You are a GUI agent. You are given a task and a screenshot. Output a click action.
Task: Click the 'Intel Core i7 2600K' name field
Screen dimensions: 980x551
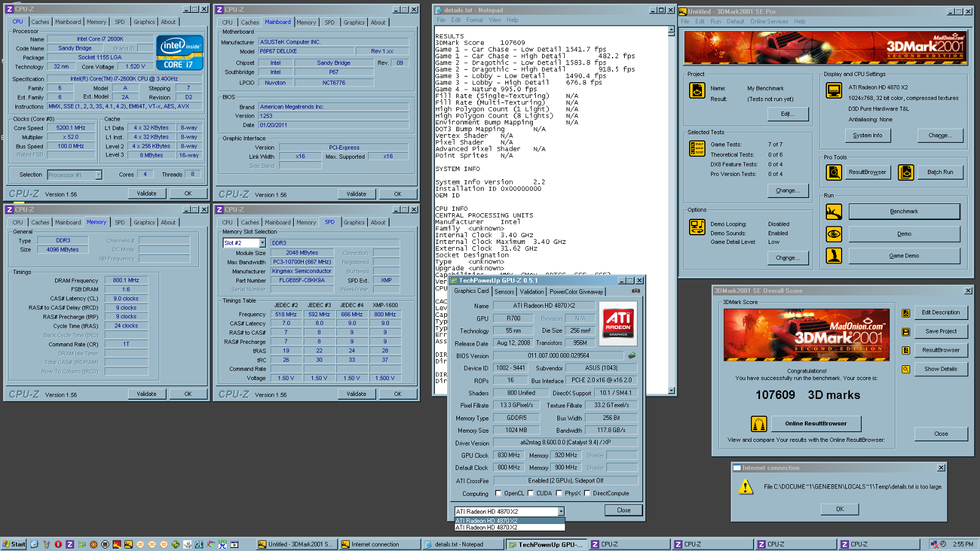tap(100, 39)
